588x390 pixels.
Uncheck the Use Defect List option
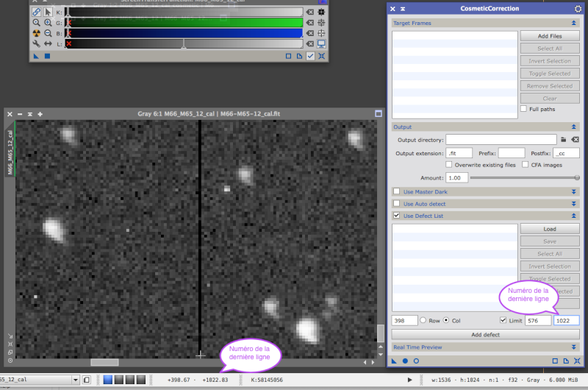[x=396, y=216]
